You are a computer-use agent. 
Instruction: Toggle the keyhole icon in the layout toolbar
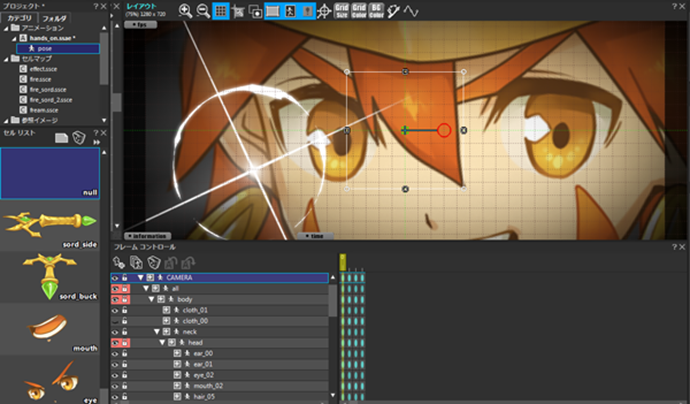[x=307, y=11]
